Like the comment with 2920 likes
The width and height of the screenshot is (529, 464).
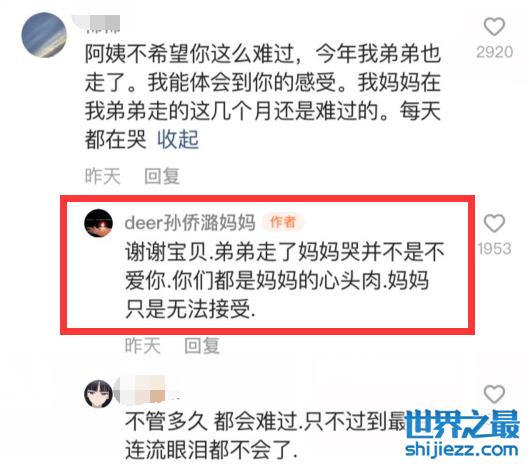(494, 27)
